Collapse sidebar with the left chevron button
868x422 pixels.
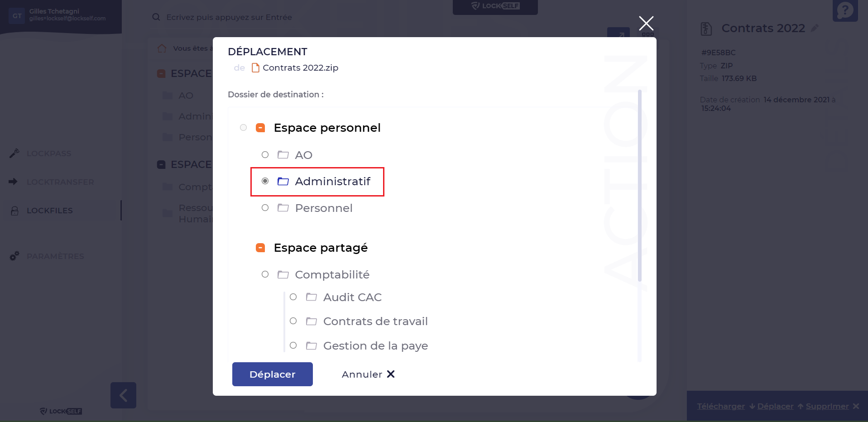tap(123, 395)
